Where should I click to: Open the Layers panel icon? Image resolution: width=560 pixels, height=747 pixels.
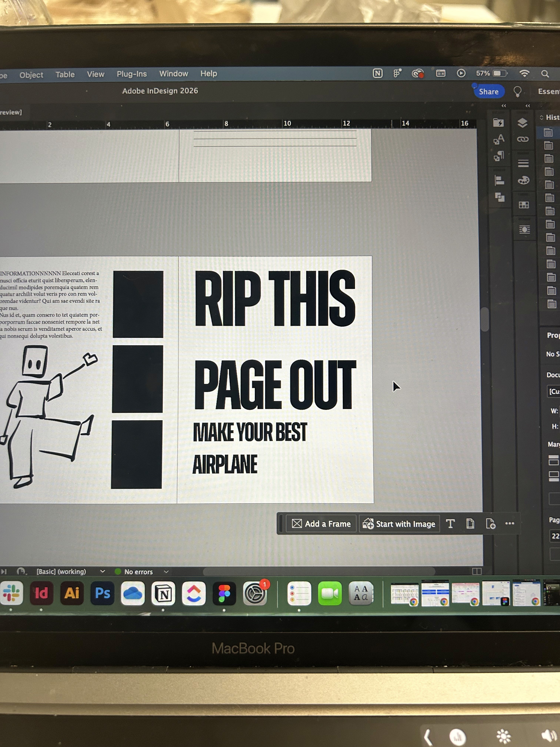[522, 123]
